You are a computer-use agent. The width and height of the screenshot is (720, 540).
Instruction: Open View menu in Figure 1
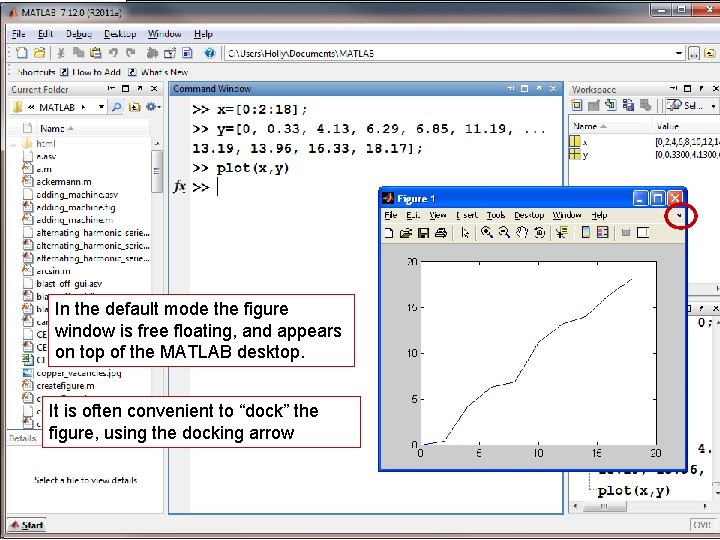click(438, 215)
